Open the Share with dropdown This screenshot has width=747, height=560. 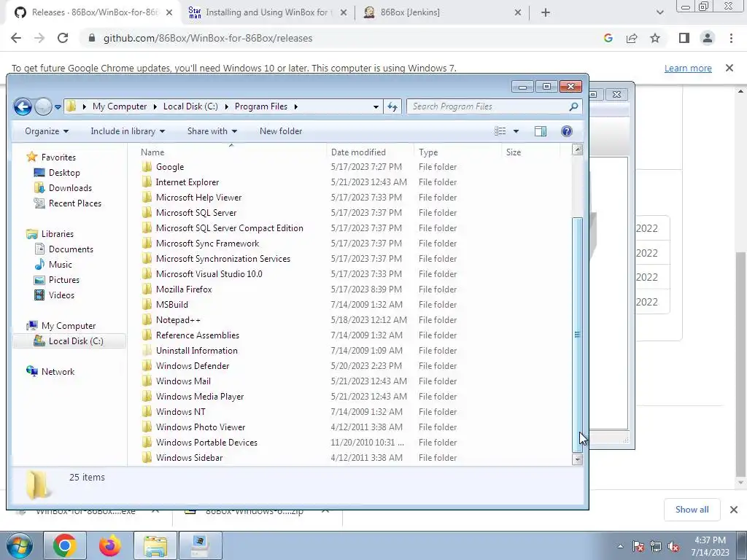coord(212,131)
